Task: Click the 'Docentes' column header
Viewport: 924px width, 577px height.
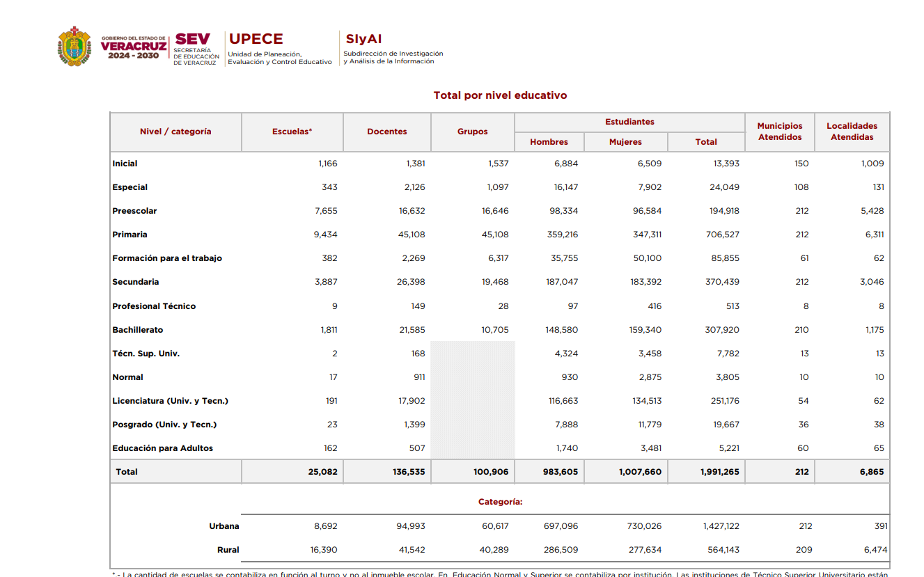Action: coord(386,132)
